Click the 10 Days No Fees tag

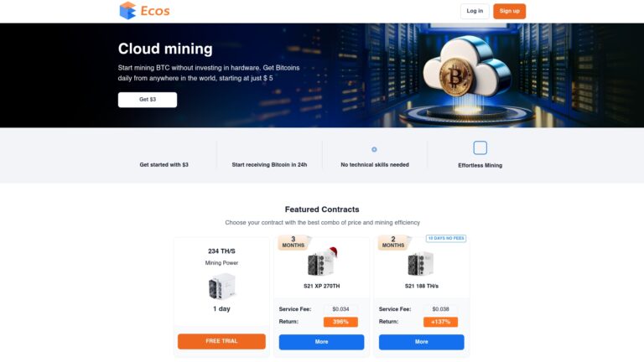click(x=446, y=238)
